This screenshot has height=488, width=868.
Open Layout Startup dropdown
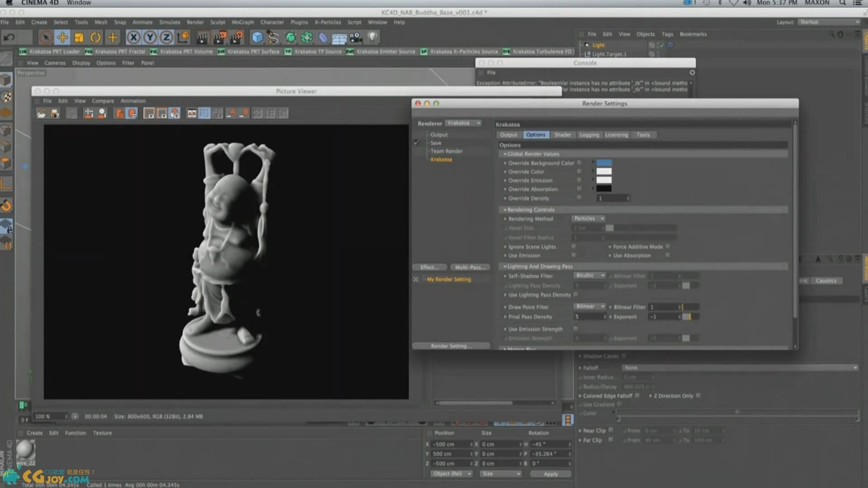click(829, 22)
